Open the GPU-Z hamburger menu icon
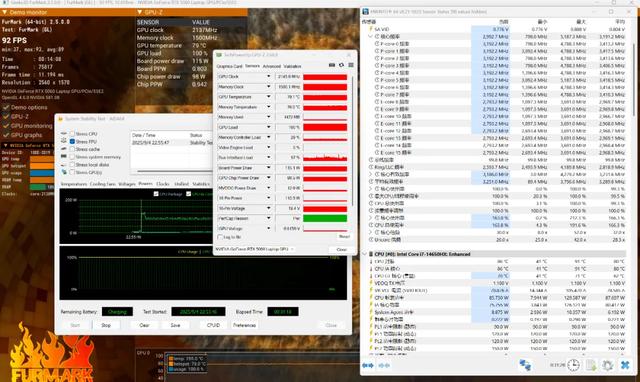The height and width of the screenshot is (382, 640). [x=351, y=65]
